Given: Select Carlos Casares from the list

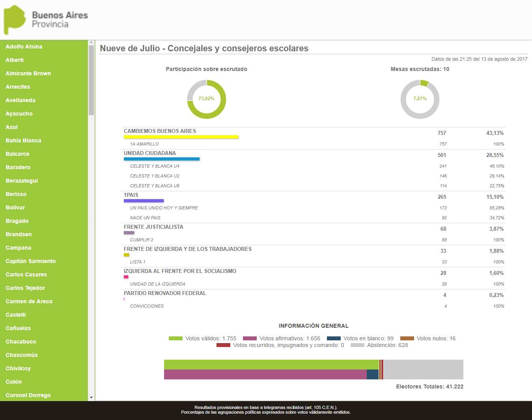Looking at the screenshot, I should tap(26, 274).
